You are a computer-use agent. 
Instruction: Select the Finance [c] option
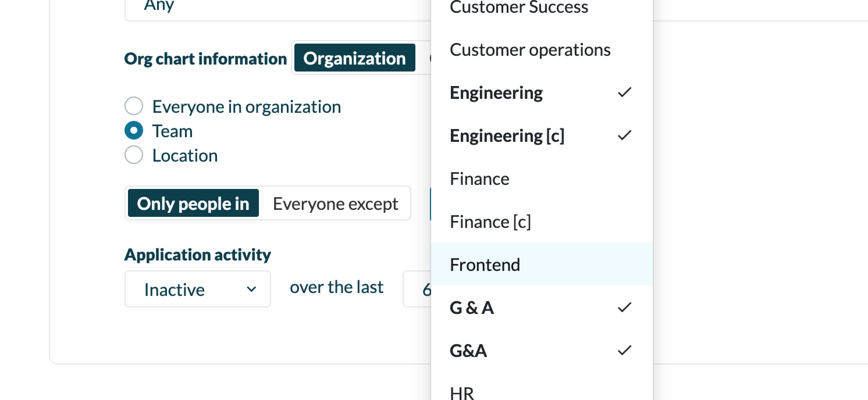(x=490, y=222)
